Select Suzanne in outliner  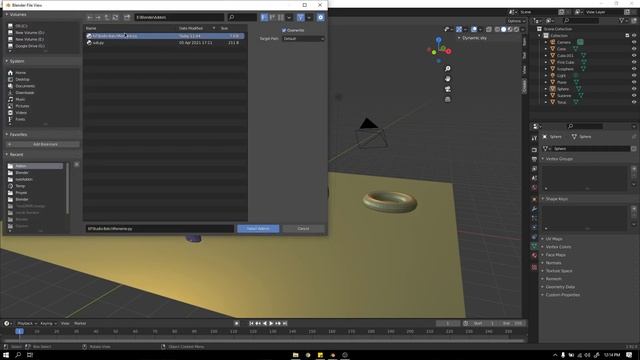[564, 96]
